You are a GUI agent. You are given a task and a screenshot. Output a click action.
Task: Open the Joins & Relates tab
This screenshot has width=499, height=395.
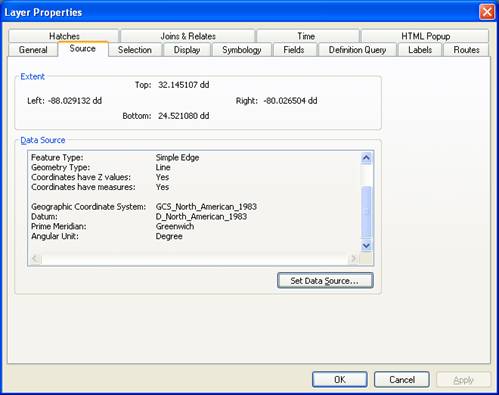click(x=188, y=36)
